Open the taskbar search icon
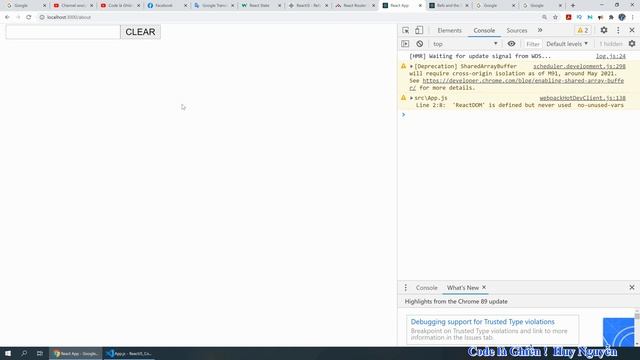This screenshot has height=360, width=640. click(24, 353)
